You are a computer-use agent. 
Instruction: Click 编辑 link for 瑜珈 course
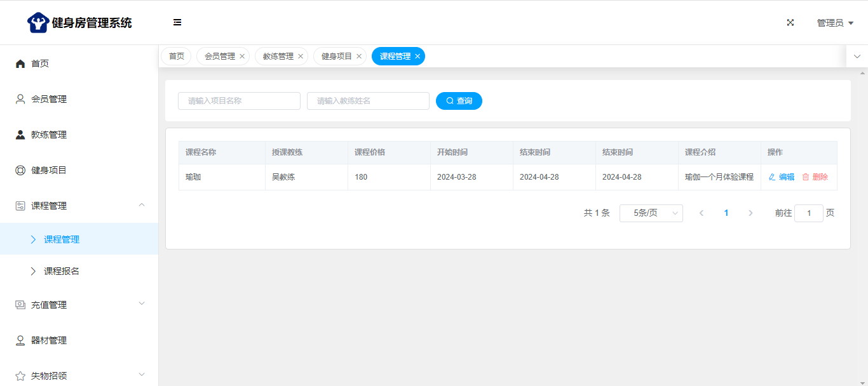pos(782,177)
